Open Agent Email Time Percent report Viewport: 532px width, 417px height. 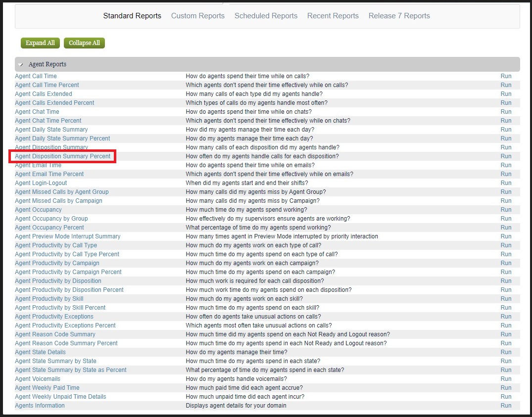point(49,174)
